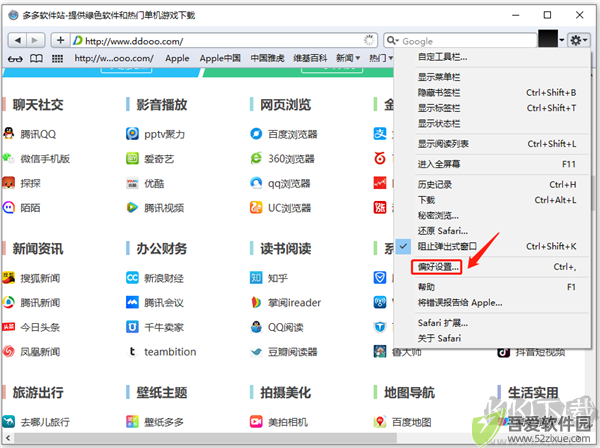
Task: Click the 知乎 blue icon
Action: pos(256,277)
